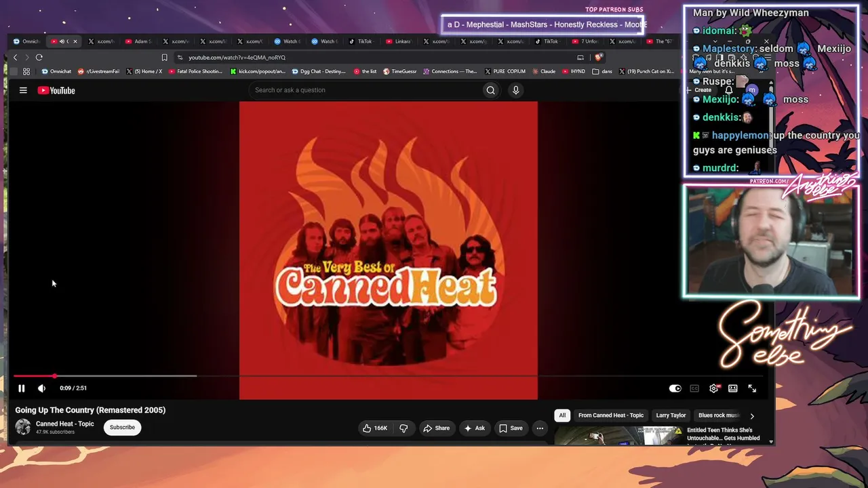
Task: Open the Claude bookmark
Action: pos(544,71)
